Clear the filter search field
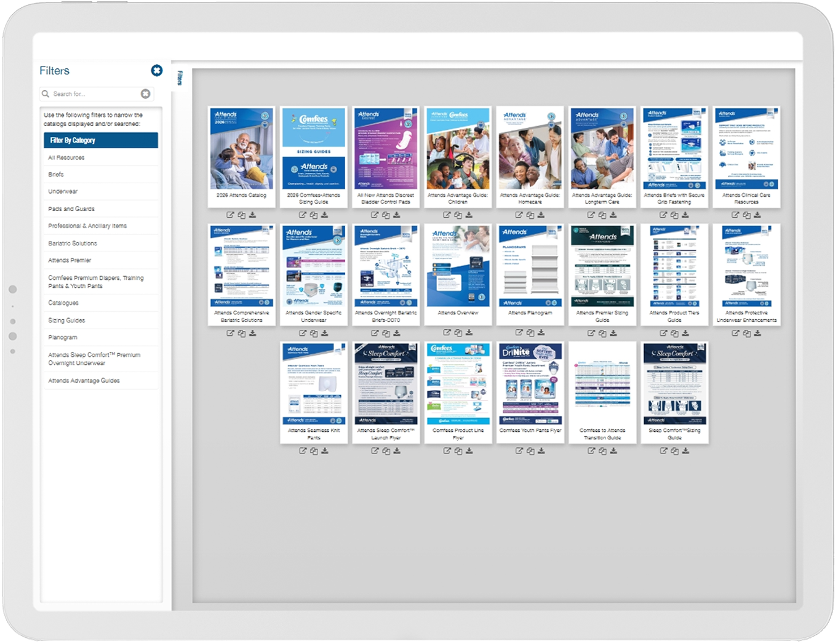The width and height of the screenshot is (838, 644). (x=145, y=94)
